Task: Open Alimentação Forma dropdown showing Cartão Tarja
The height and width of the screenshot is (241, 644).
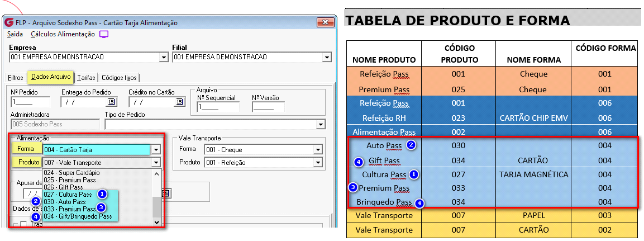Action: (x=156, y=150)
